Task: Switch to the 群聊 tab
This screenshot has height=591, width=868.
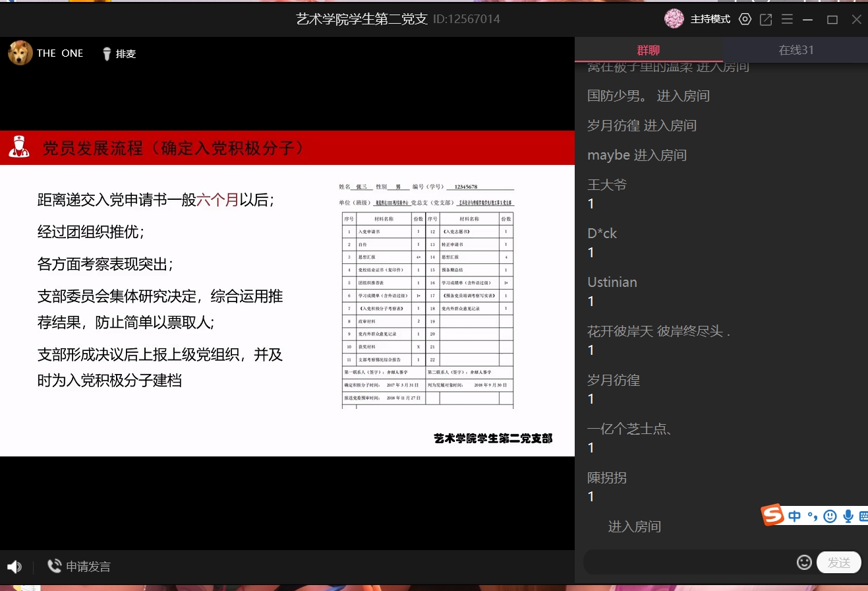Action: pyautogui.click(x=648, y=50)
